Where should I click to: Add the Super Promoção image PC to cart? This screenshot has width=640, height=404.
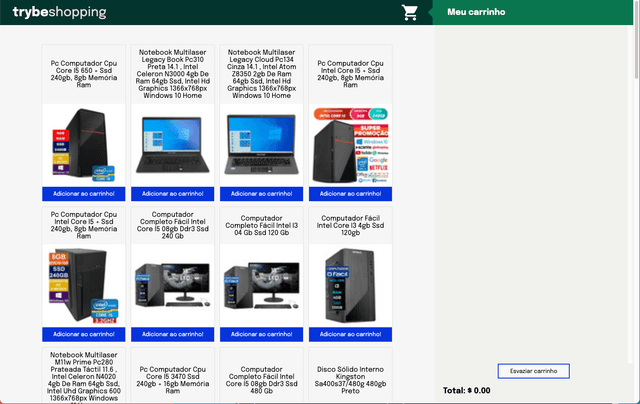pyautogui.click(x=351, y=194)
